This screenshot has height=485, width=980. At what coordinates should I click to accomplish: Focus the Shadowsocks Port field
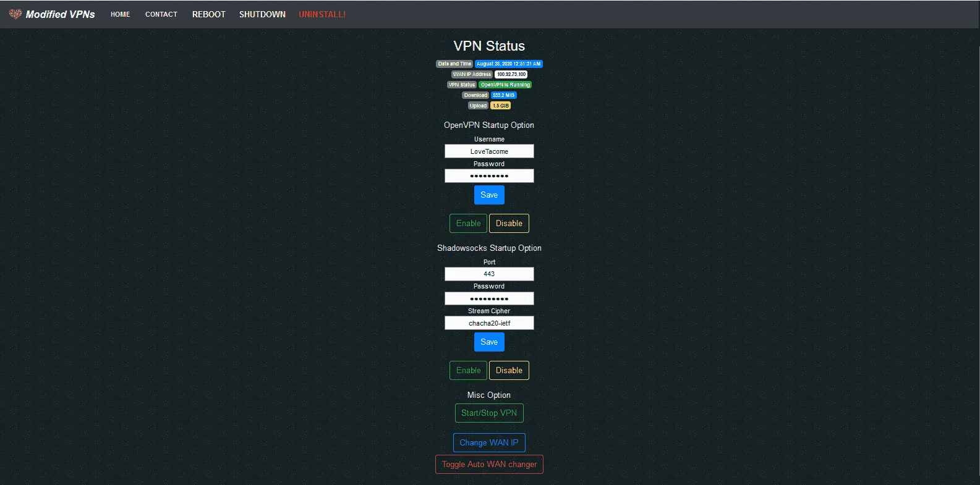(489, 274)
